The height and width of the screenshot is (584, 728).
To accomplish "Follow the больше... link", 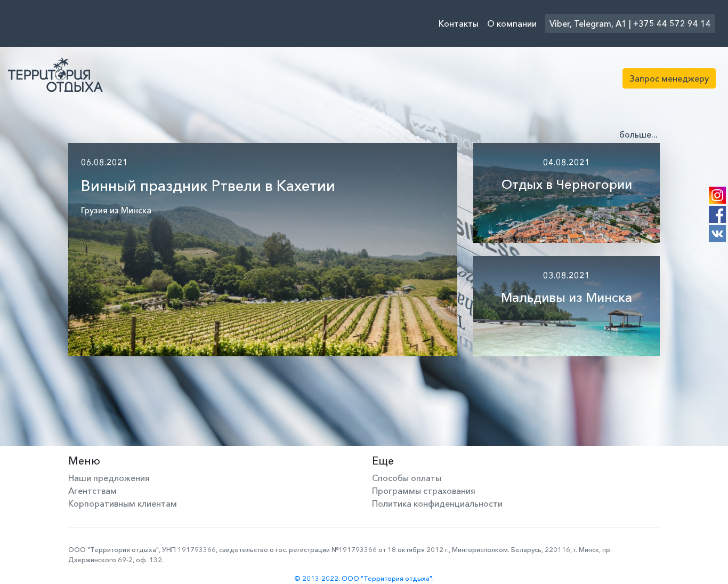I will tap(638, 134).
